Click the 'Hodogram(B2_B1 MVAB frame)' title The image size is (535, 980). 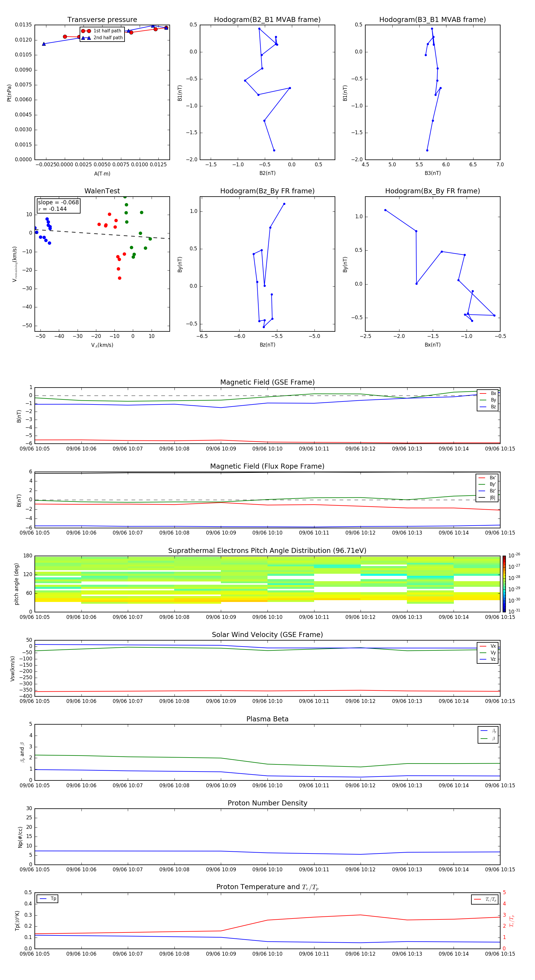pos(267,20)
